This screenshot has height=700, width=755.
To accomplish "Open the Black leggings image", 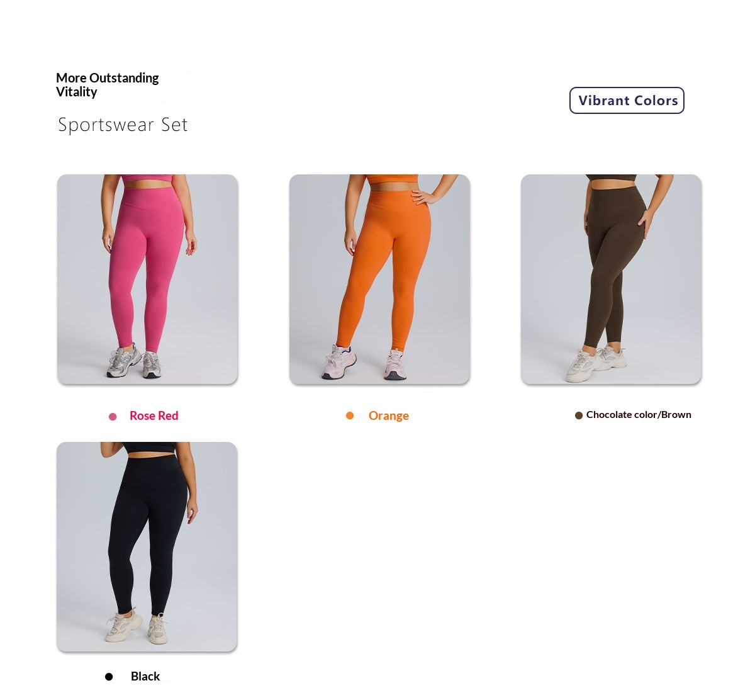I will 147,547.
